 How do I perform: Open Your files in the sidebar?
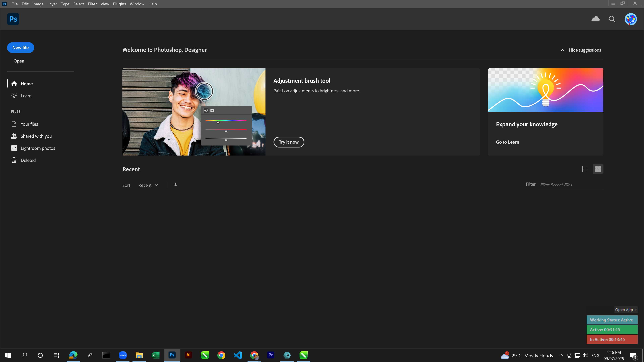click(24, 124)
